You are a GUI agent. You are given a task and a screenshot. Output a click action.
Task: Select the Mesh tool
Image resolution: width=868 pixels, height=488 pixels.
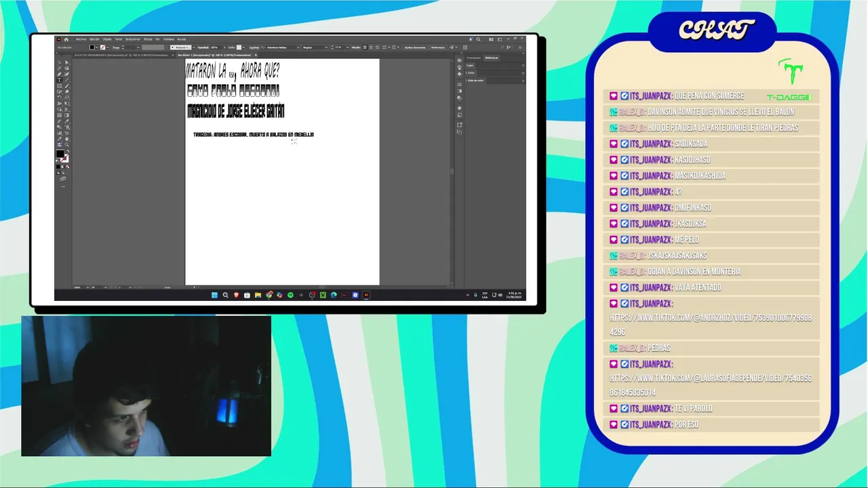[x=60, y=115]
